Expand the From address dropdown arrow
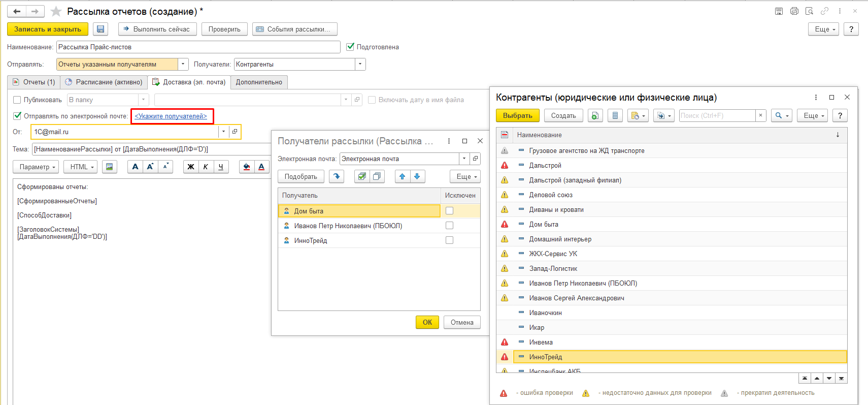The image size is (868, 405). pos(224,132)
